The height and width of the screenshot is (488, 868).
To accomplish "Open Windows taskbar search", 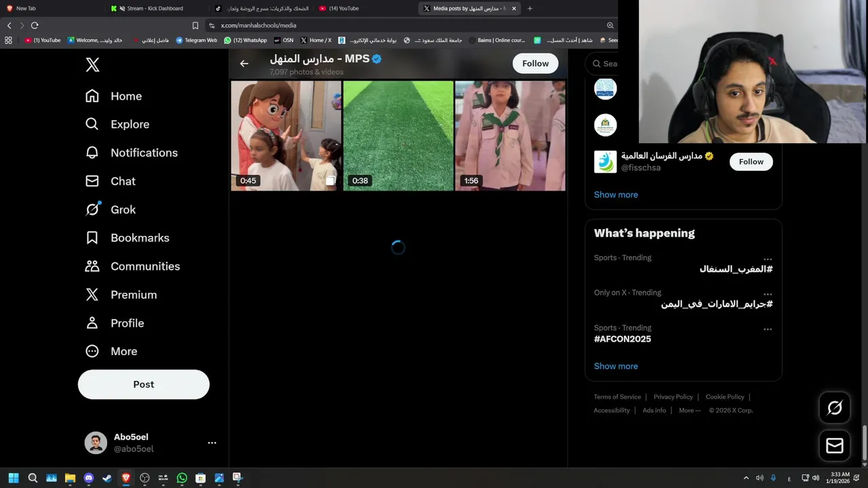I will (x=33, y=478).
